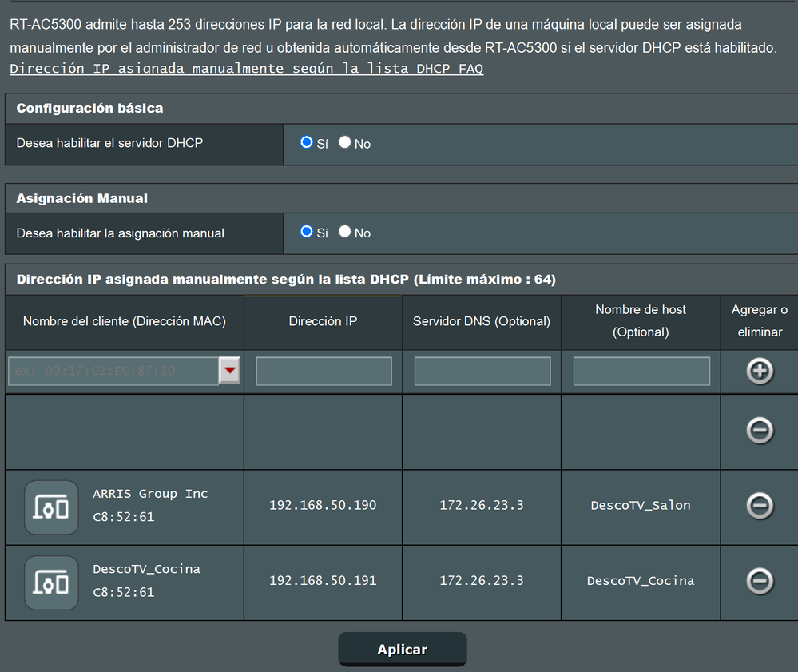Image resolution: width=798 pixels, height=672 pixels.
Task: Disable the DHCP server by selecting No
Action: [x=344, y=144]
